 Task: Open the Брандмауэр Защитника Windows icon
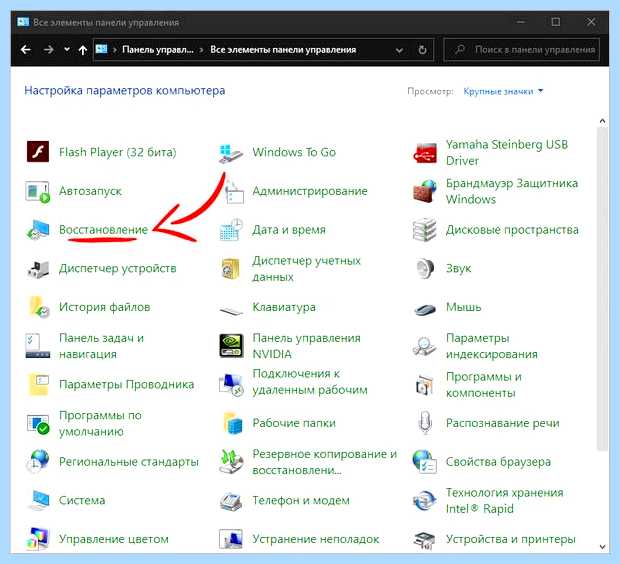(x=425, y=191)
